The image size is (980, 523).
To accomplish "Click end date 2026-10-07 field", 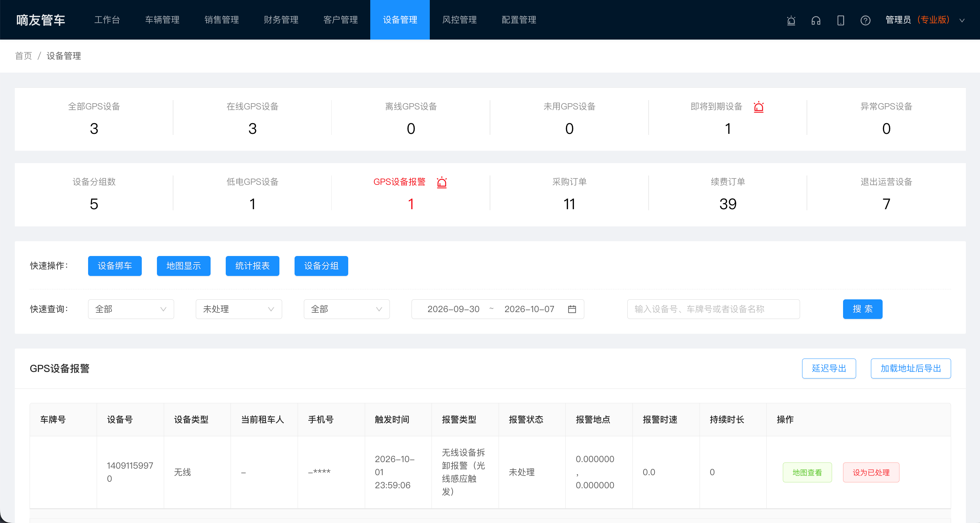I will [529, 309].
